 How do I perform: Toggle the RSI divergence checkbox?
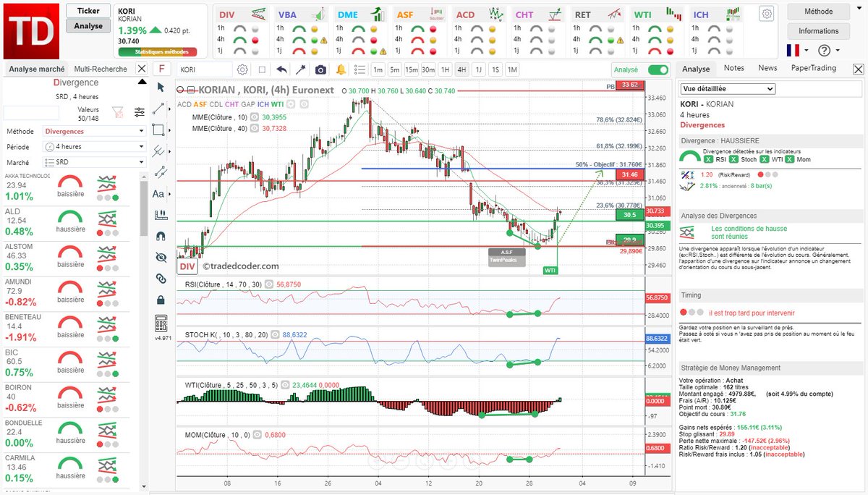[708, 159]
